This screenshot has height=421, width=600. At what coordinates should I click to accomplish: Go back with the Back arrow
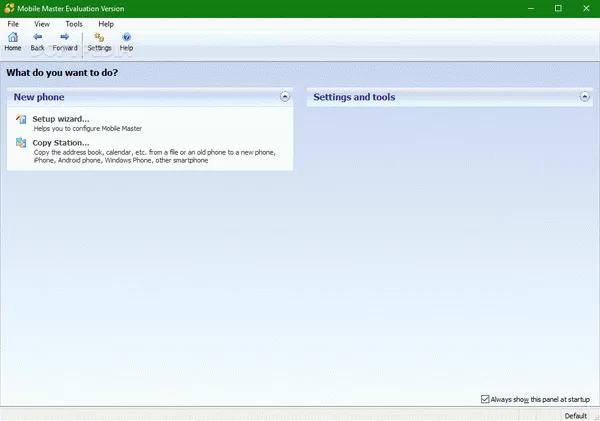(38, 37)
